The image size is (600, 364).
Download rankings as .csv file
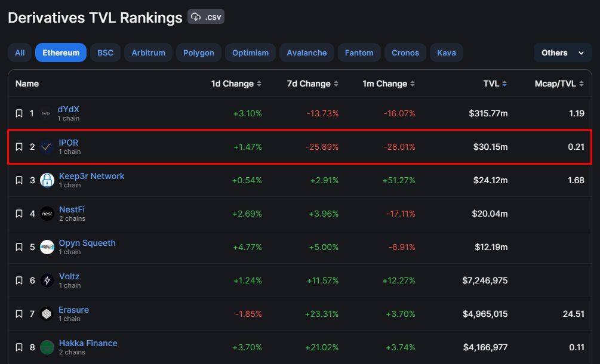(x=206, y=17)
